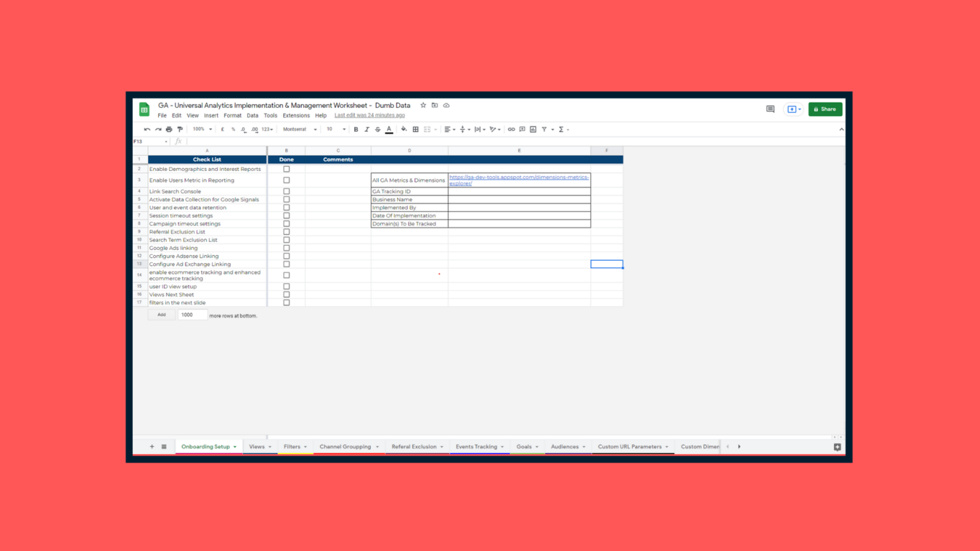Insert a link via the toolbar
This screenshot has height=551, width=980.
click(511, 129)
